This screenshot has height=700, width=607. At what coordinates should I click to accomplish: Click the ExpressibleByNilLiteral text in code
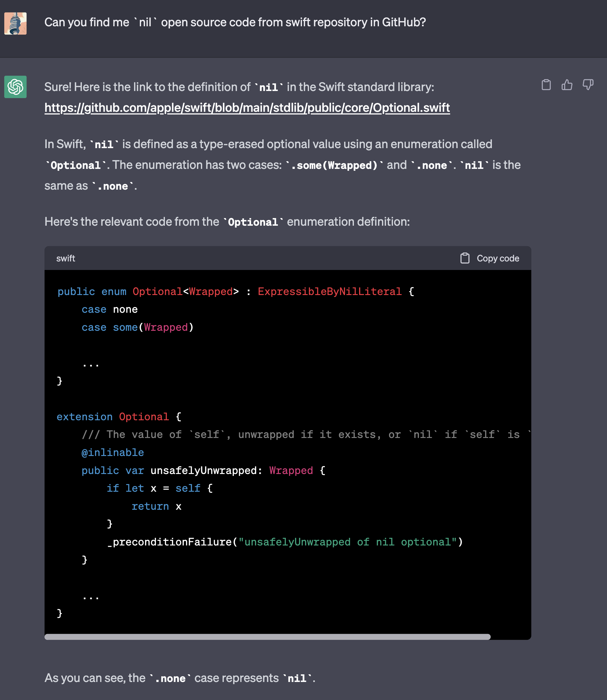point(329,291)
